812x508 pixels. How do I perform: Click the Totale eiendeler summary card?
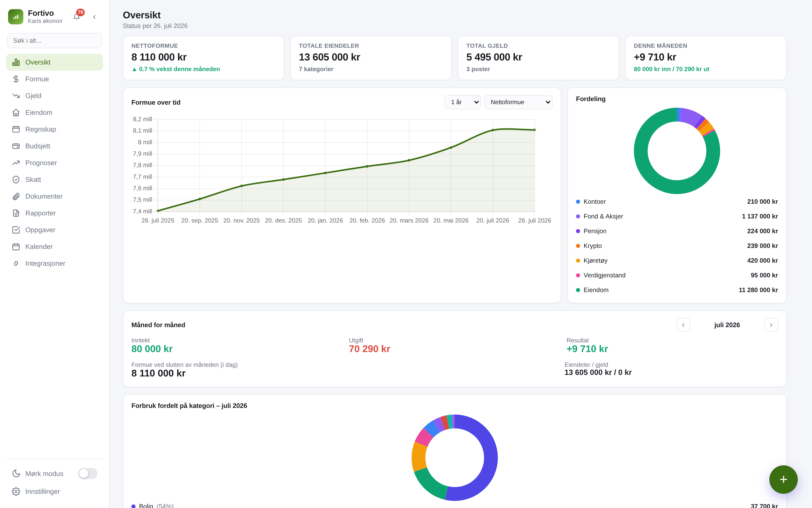(371, 58)
